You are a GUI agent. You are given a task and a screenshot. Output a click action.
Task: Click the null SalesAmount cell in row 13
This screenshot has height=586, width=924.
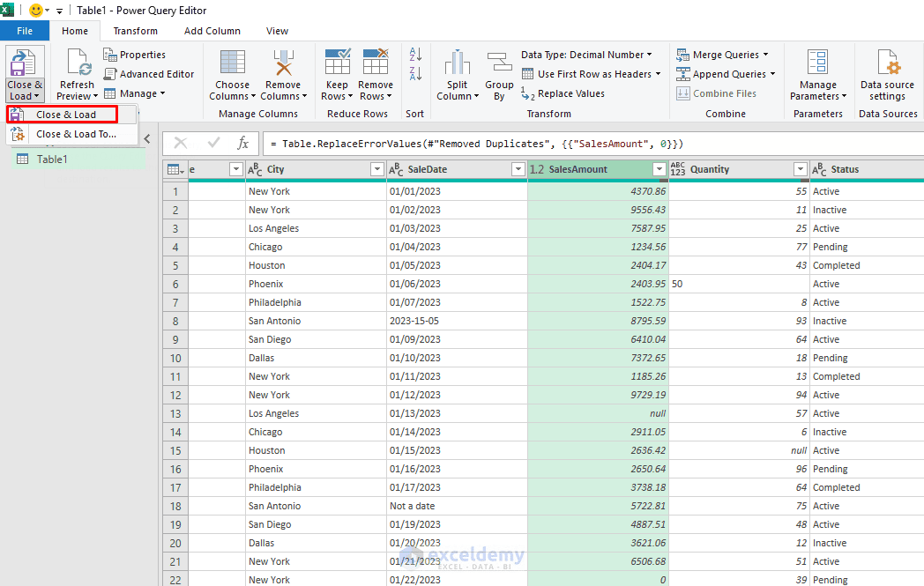tap(598, 413)
